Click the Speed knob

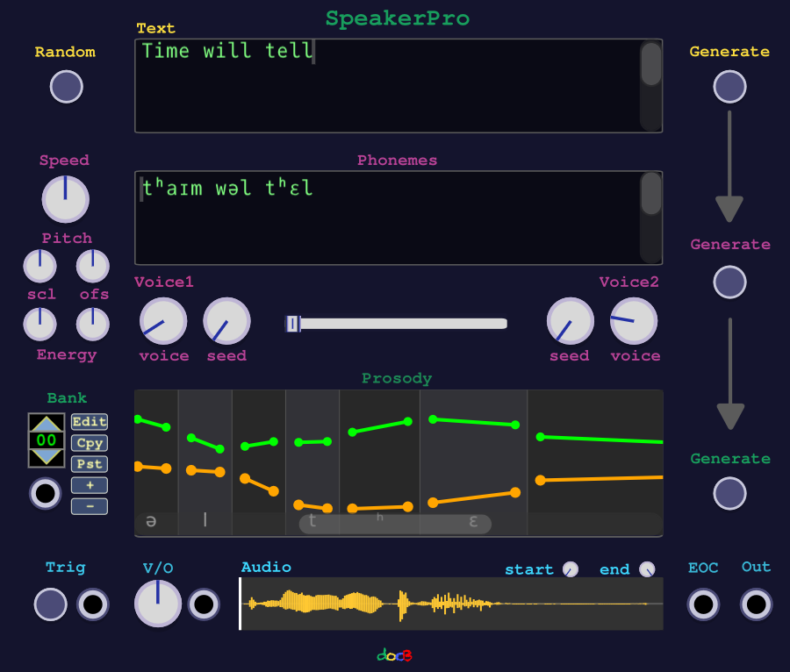click(x=66, y=199)
